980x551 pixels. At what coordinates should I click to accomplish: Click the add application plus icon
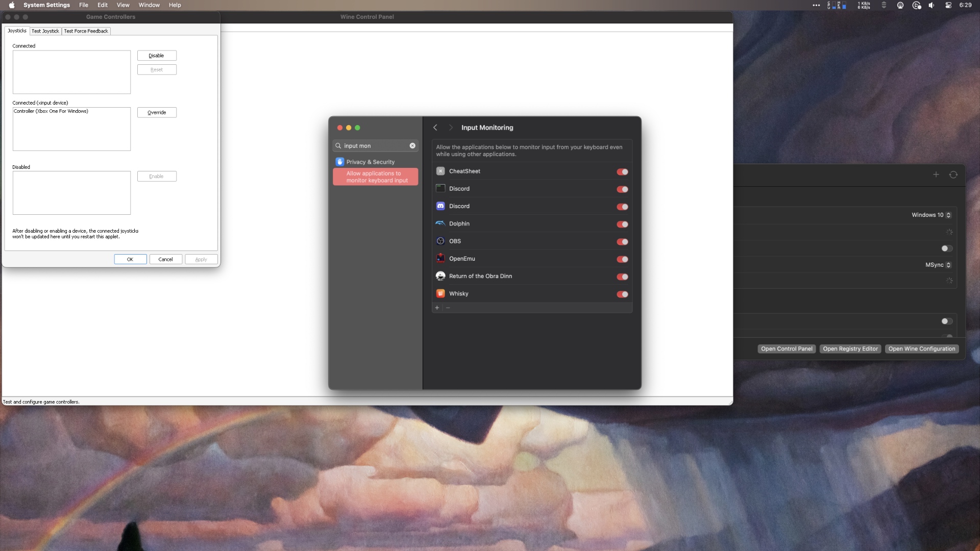coord(437,308)
